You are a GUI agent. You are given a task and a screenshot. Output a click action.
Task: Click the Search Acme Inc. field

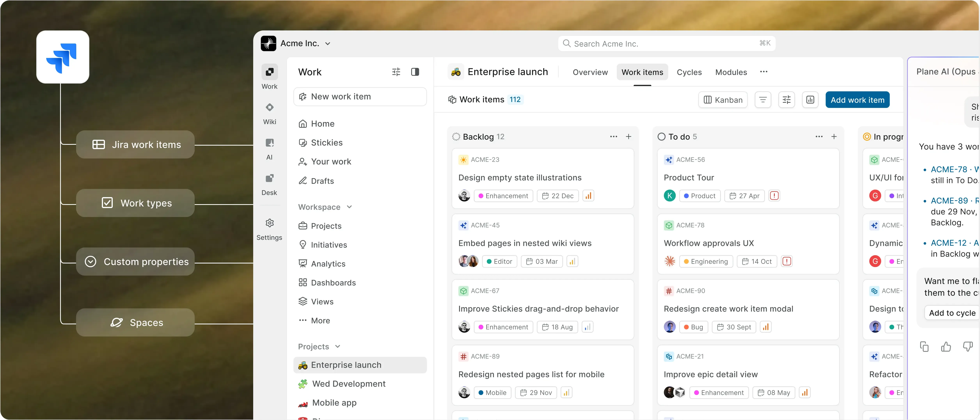tap(667, 43)
